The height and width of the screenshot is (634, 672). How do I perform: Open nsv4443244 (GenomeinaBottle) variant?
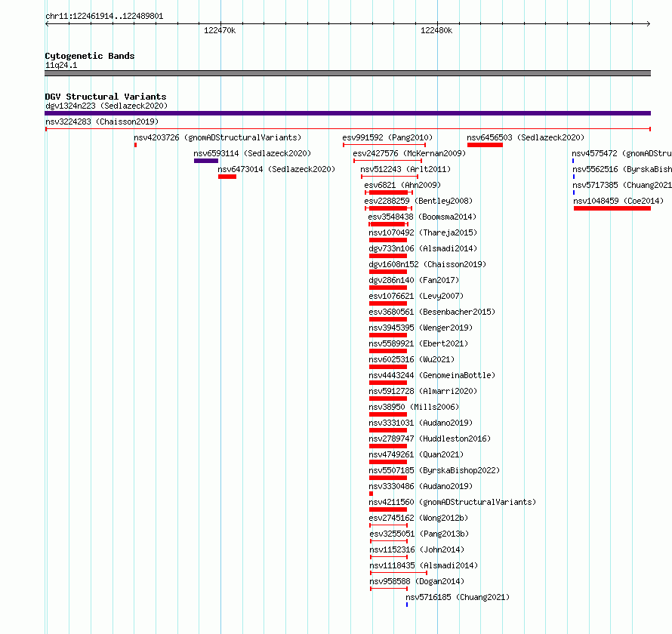tap(432, 375)
